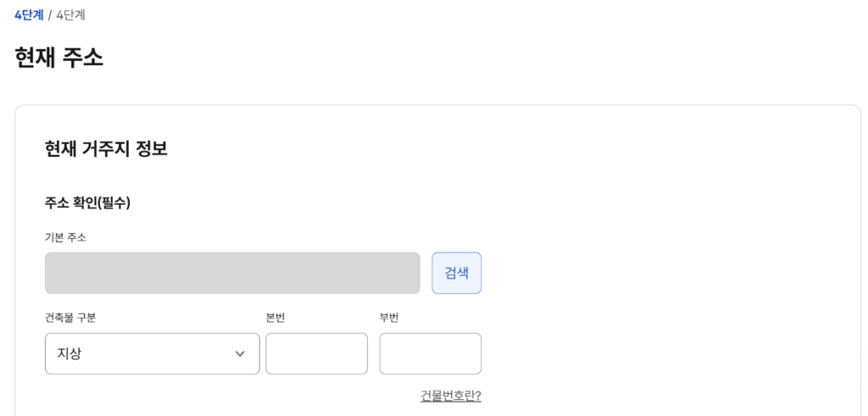Click the 현재 주소 page heading
The width and height of the screenshot is (868, 416).
coord(58,57)
